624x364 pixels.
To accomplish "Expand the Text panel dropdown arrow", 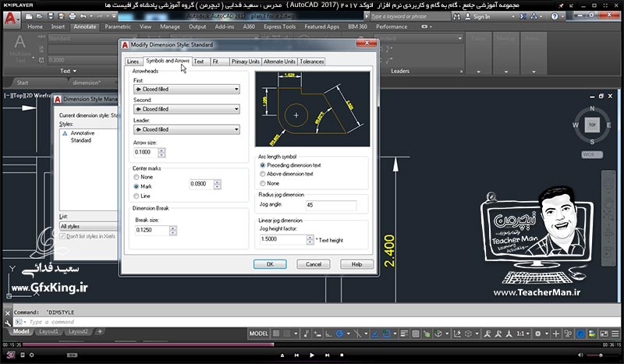I will tap(75, 71).
